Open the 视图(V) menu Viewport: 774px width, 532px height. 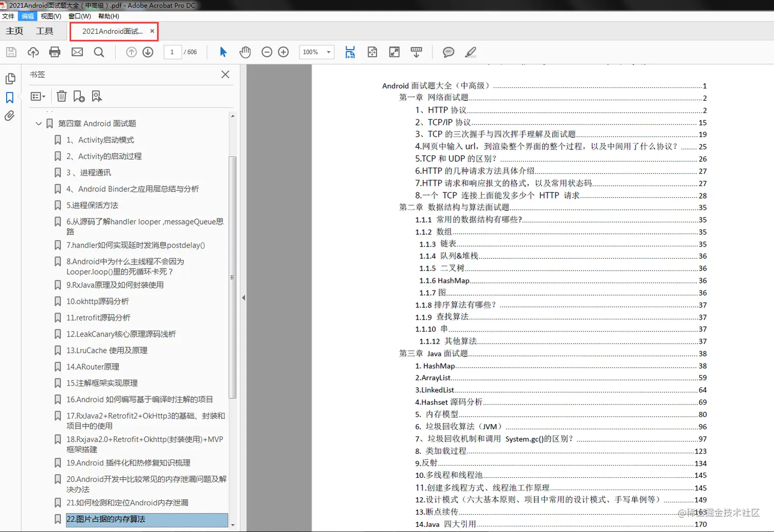click(x=51, y=16)
